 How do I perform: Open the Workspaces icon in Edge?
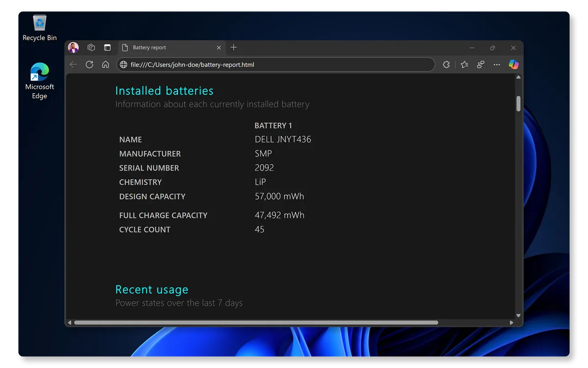(x=91, y=48)
